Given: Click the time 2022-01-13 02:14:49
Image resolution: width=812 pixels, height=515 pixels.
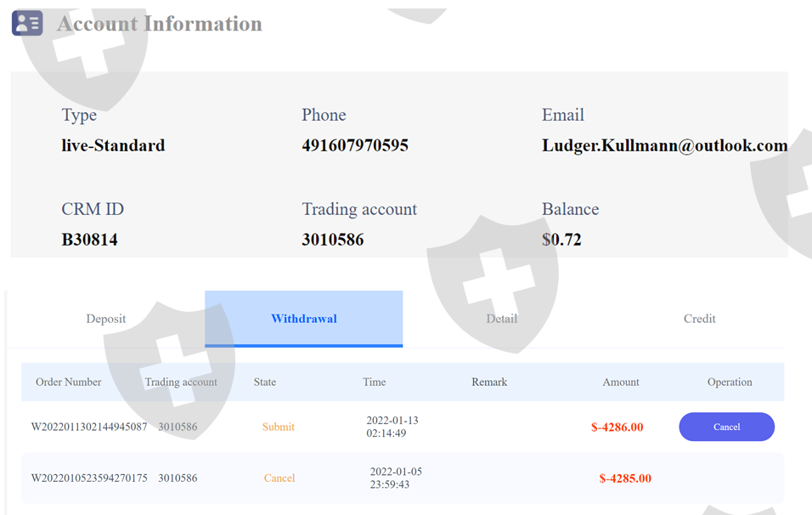Looking at the screenshot, I should pos(392,427).
